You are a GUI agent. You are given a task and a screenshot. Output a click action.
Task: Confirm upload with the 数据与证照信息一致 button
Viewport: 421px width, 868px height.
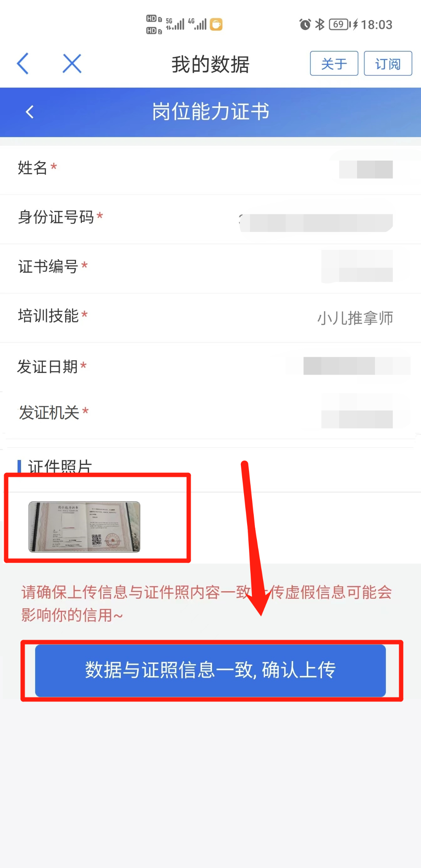pyautogui.click(x=210, y=670)
